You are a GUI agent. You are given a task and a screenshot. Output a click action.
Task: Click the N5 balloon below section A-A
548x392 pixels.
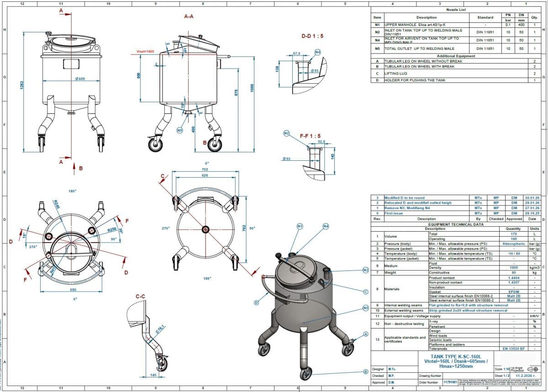coord(180,130)
